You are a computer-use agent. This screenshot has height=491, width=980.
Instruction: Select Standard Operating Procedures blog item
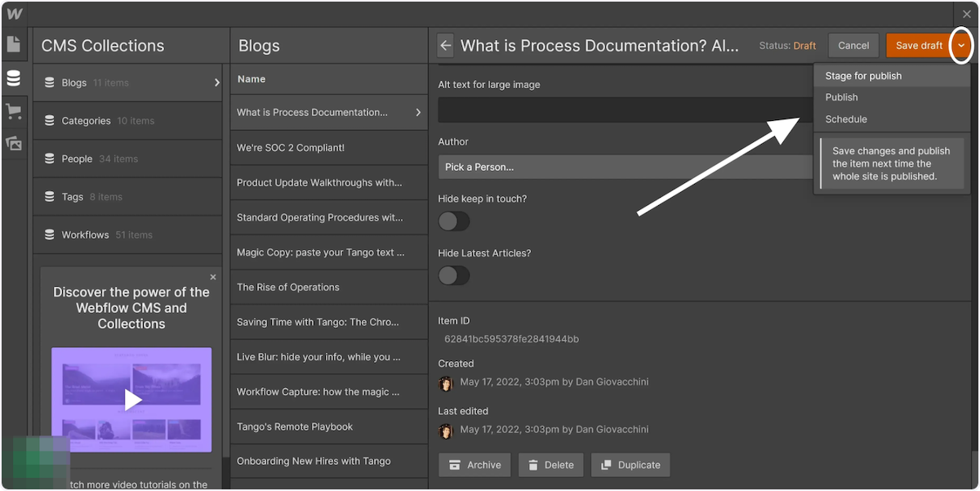point(329,217)
